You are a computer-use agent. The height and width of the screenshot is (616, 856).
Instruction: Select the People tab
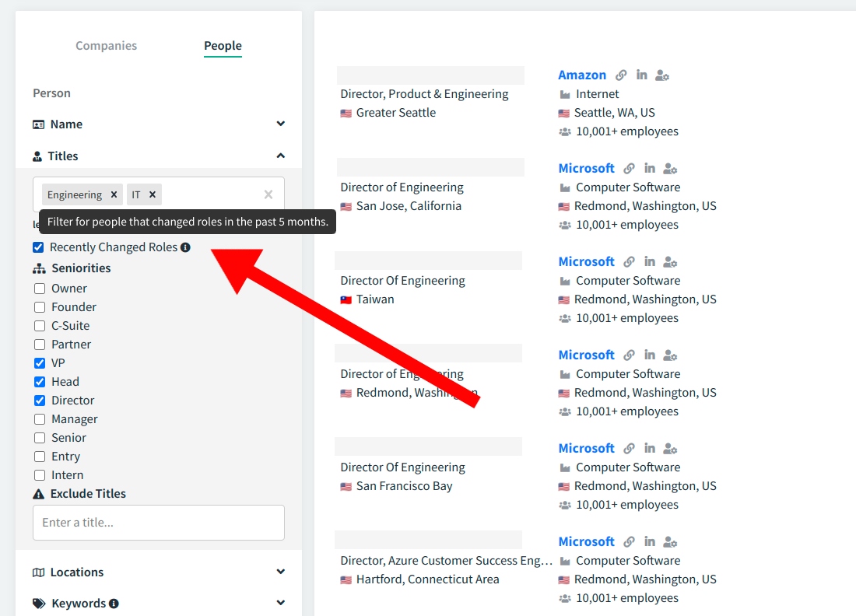223,46
